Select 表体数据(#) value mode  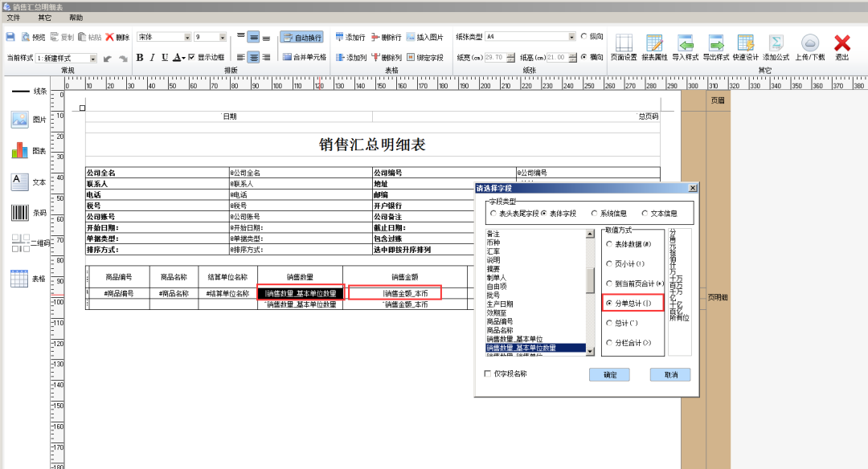tap(609, 244)
